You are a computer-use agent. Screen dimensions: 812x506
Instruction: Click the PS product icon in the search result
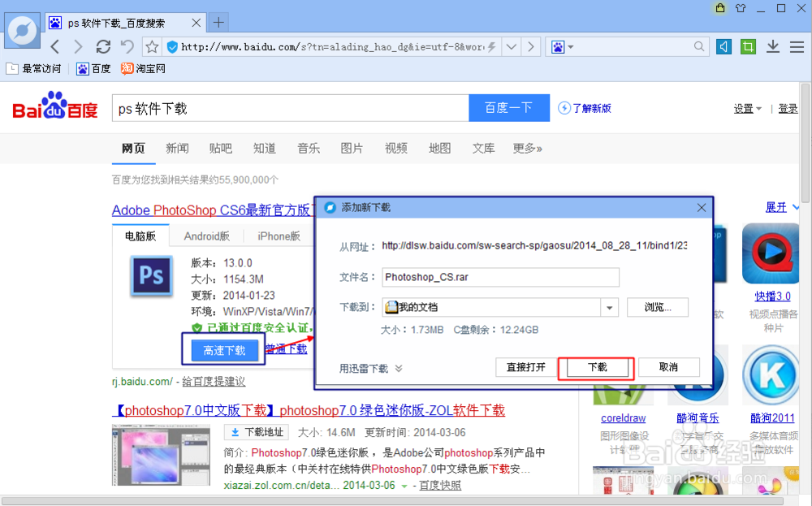click(x=151, y=277)
